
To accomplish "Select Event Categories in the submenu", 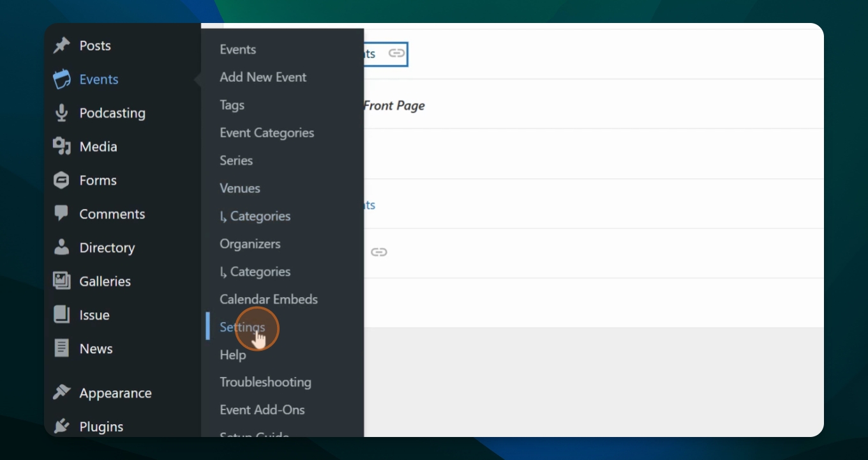I will (x=267, y=133).
